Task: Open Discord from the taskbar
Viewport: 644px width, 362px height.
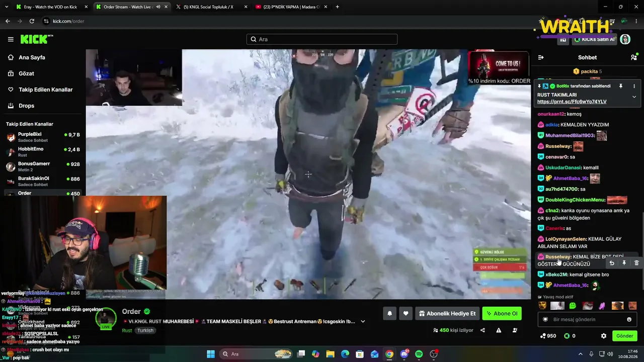Action: [x=404, y=354]
